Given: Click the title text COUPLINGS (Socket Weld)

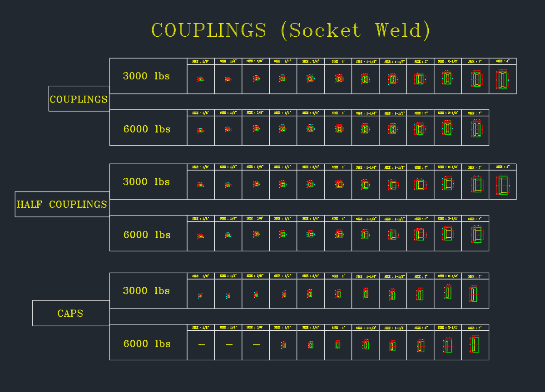Looking at the screenshot, I should coord(290,30).
